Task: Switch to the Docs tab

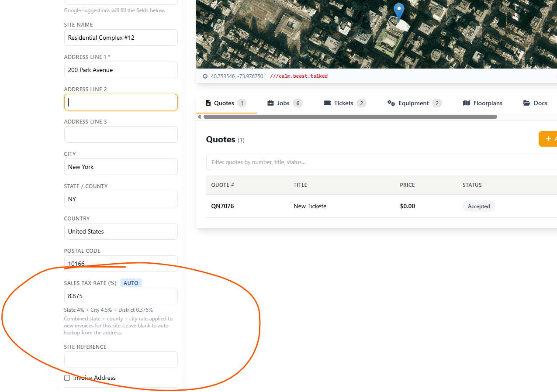Action: click(535, 103)
